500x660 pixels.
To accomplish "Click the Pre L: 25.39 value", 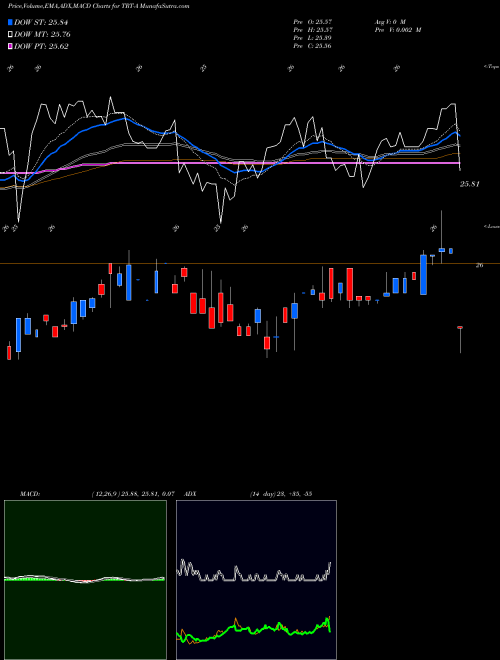I will [x=313, y=38].
